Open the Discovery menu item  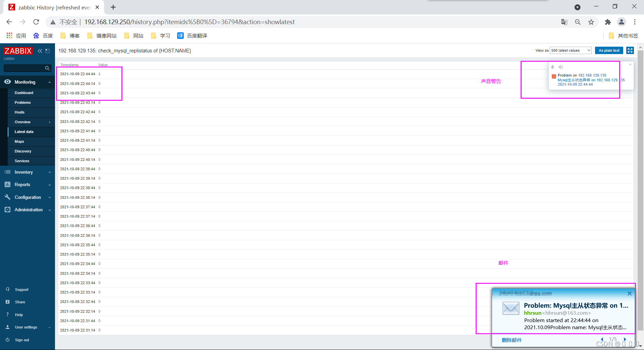23,151
